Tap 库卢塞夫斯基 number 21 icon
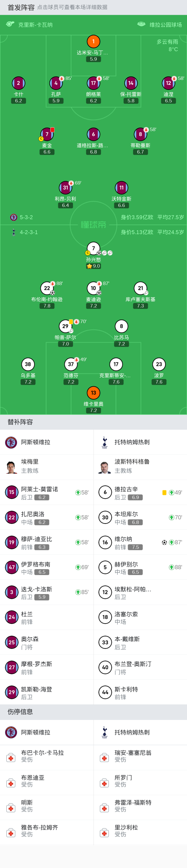The width and height of the screenshot is (187, 868). coord(141,288)
